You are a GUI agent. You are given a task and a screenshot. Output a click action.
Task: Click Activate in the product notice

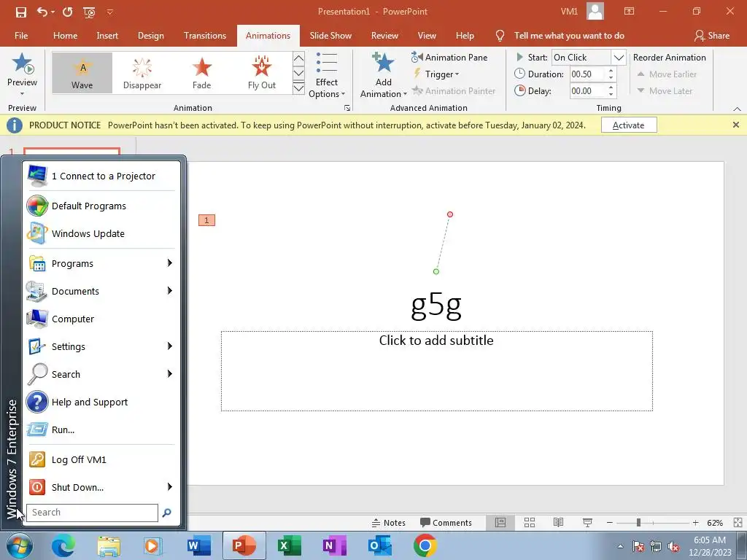pyautogui.click(x=628, y=125)
